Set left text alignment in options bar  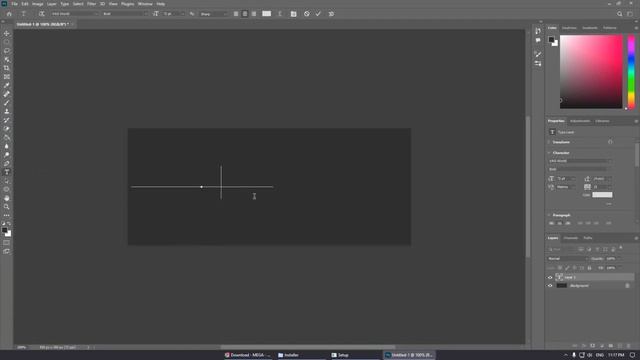pyautogui.click(x=236, y=14)
